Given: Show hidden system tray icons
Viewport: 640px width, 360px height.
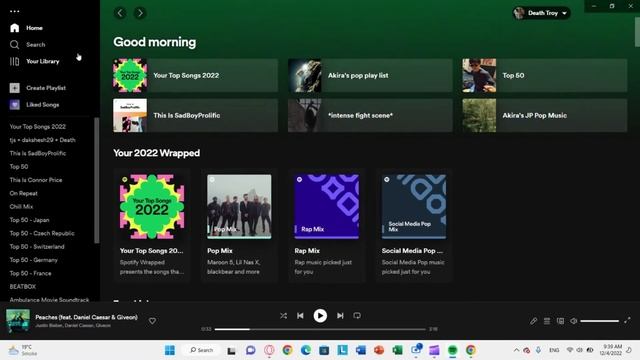Looking at the screenshot, I should (516, 350).
